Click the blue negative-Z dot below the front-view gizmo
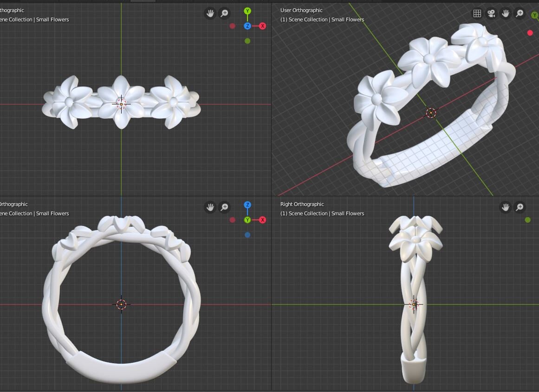Viewport: 539px width, 392px height. [x=247, y=235]
